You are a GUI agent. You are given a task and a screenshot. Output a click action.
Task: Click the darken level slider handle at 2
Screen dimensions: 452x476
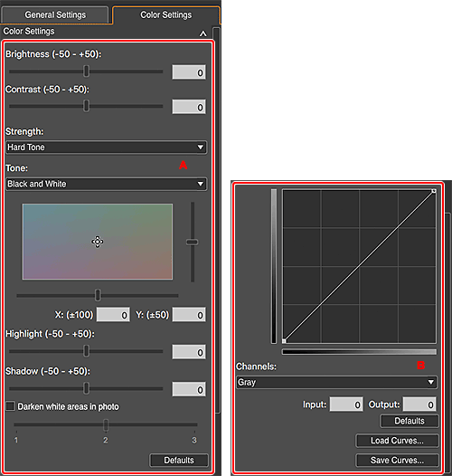pos(106,425)
